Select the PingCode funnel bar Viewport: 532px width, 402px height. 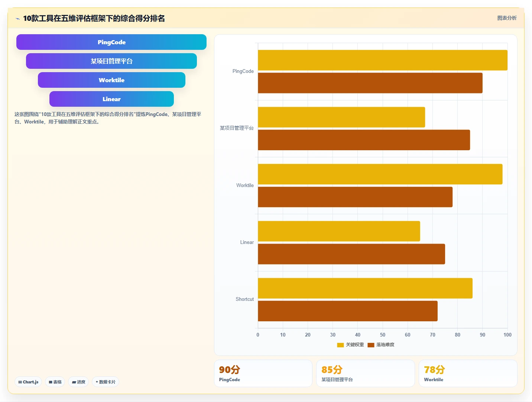111,42
